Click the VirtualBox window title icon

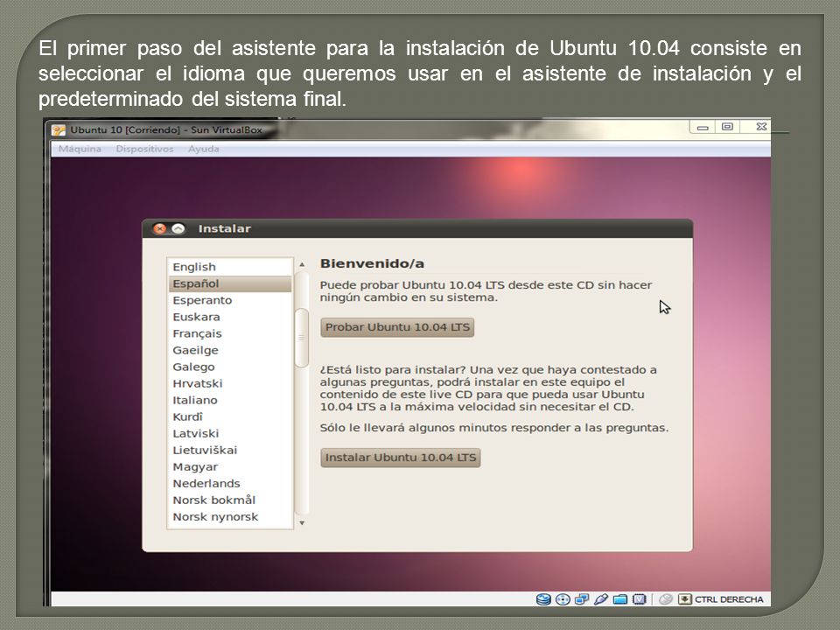[59, 130]
